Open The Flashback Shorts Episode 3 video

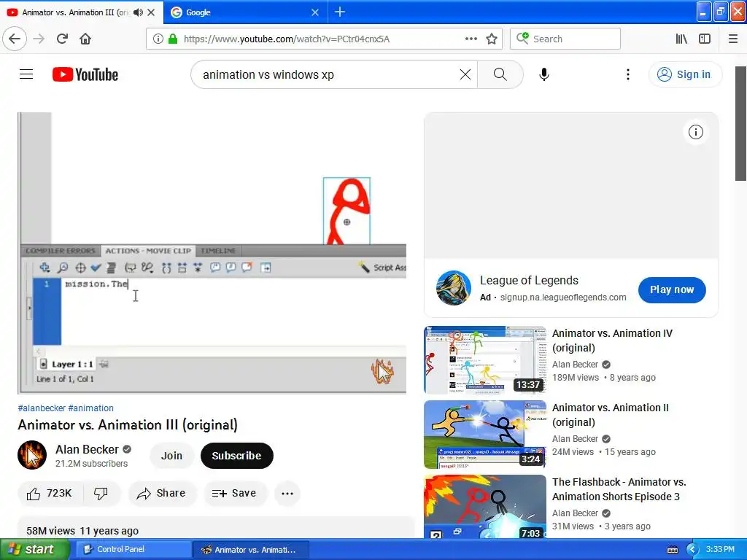619,489
